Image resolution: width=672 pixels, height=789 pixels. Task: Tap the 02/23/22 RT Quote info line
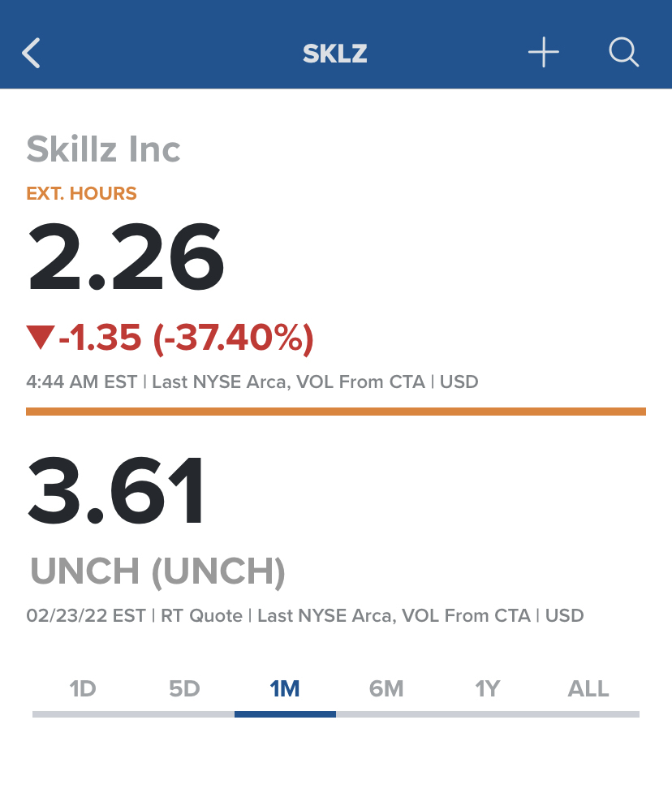click(x=304, y=615)
